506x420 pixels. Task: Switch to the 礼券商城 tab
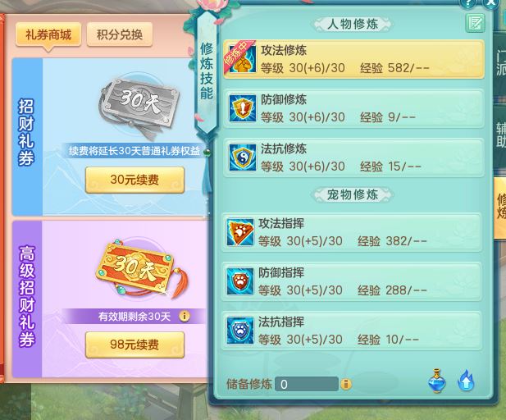point(48,35)
